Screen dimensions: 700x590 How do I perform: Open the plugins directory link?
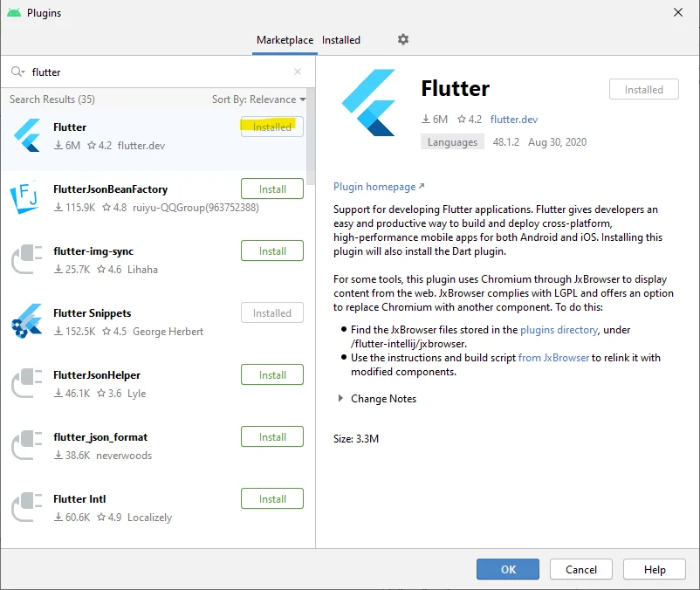point(559,330)
